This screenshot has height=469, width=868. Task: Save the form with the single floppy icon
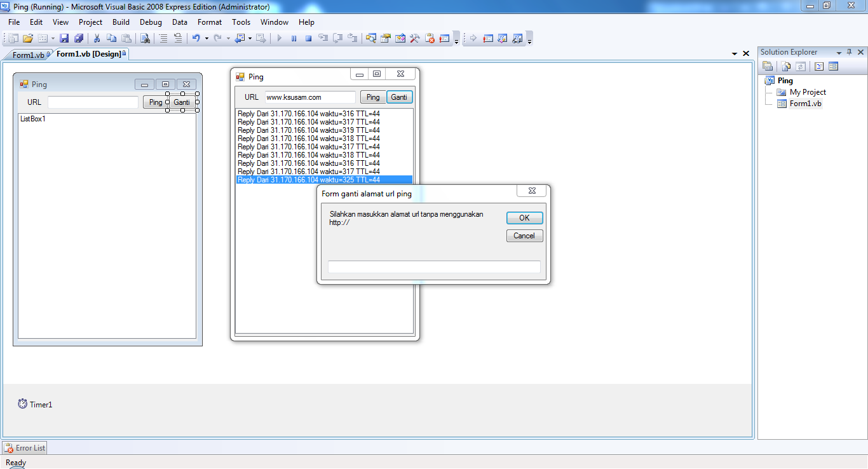64,38
